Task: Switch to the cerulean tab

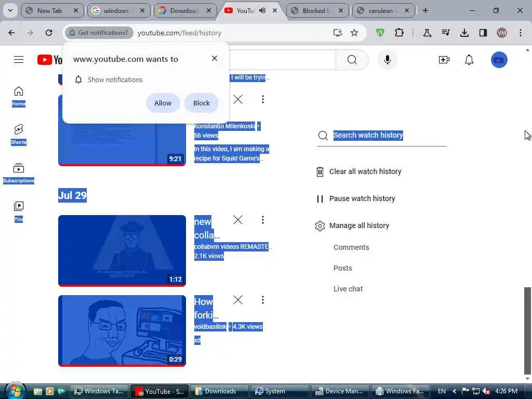Action: [x=384, y=10]
